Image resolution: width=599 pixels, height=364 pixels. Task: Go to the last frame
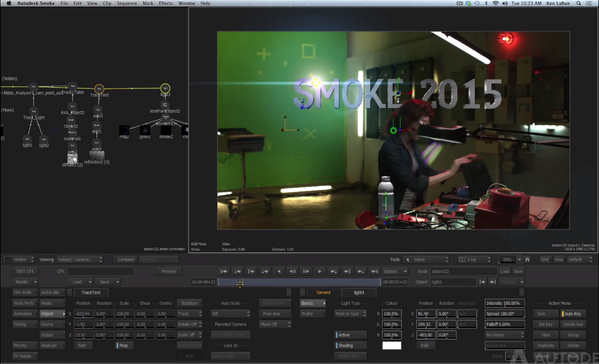[x=374, y=271]
